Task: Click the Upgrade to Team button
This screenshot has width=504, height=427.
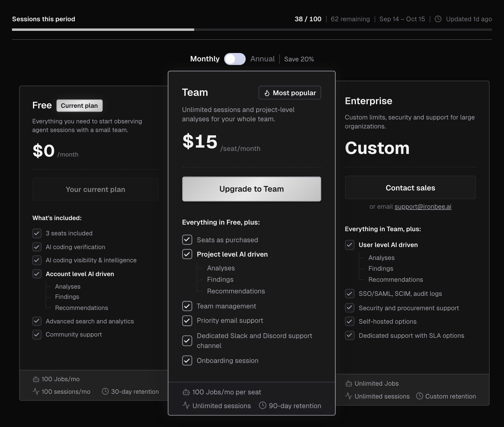Action: coord(252,189)
